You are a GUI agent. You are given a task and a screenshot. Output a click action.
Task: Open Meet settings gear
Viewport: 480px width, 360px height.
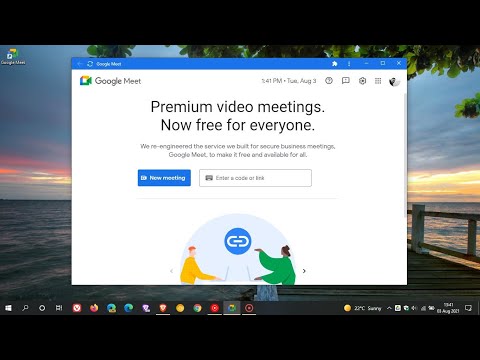(x=362, y=81)
